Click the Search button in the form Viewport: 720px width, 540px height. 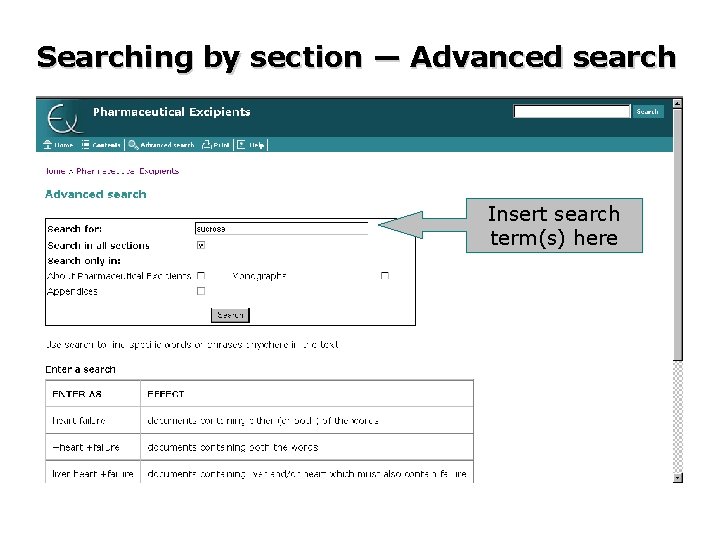(230, 315)
